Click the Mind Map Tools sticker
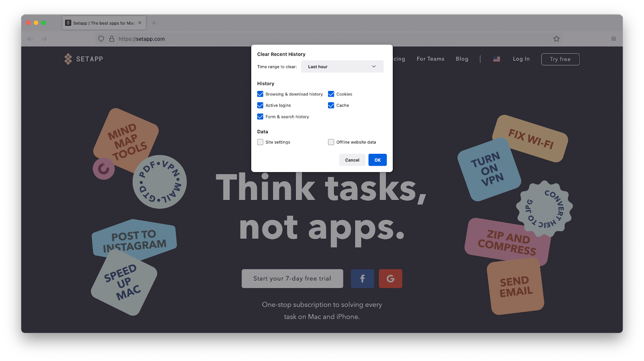644x361 pixels. [126, 140]
